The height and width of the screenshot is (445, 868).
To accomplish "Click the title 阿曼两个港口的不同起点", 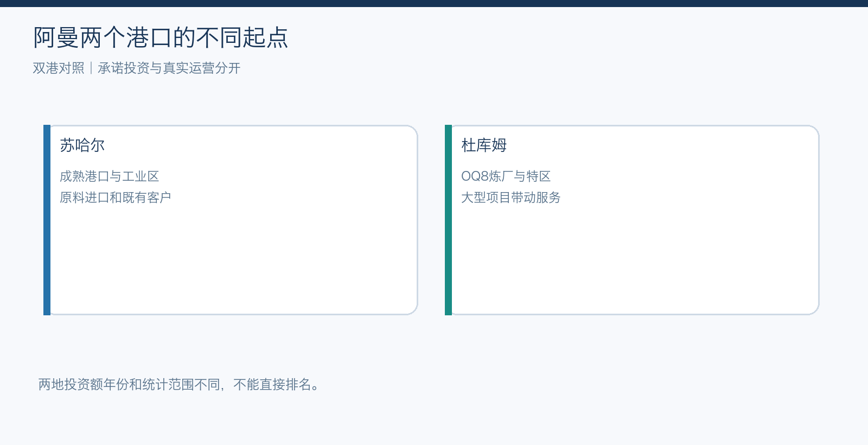I will click(161, 38).
